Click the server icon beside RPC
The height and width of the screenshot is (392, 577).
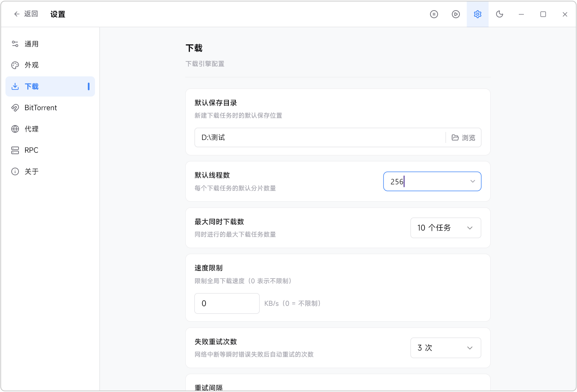15,150
